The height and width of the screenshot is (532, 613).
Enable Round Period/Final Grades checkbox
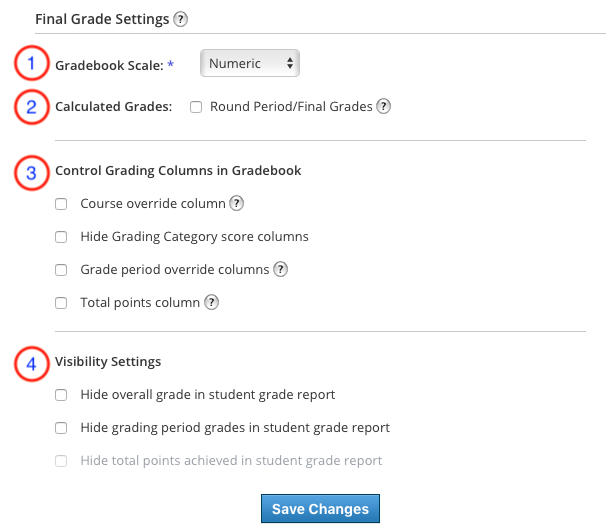coord(196,106)
